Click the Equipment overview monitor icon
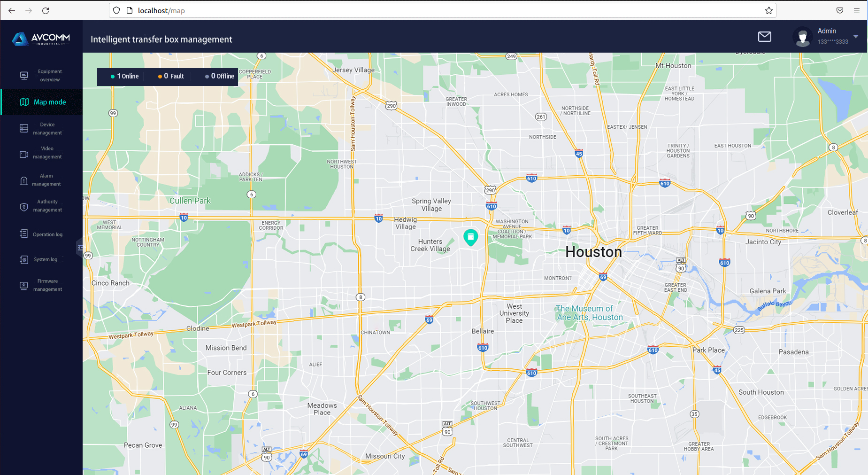This screenshot has width=868, height=475. tap(24, 76)
